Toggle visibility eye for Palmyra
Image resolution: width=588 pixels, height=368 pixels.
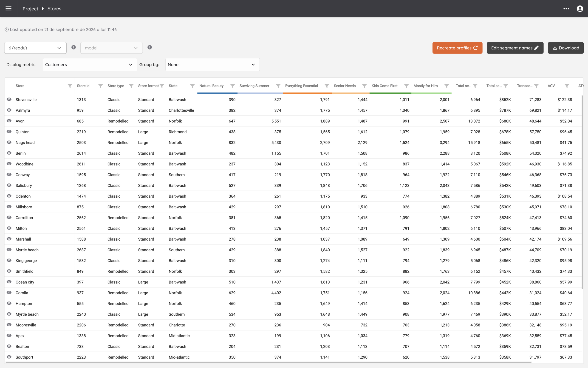[x=9, y=110]
